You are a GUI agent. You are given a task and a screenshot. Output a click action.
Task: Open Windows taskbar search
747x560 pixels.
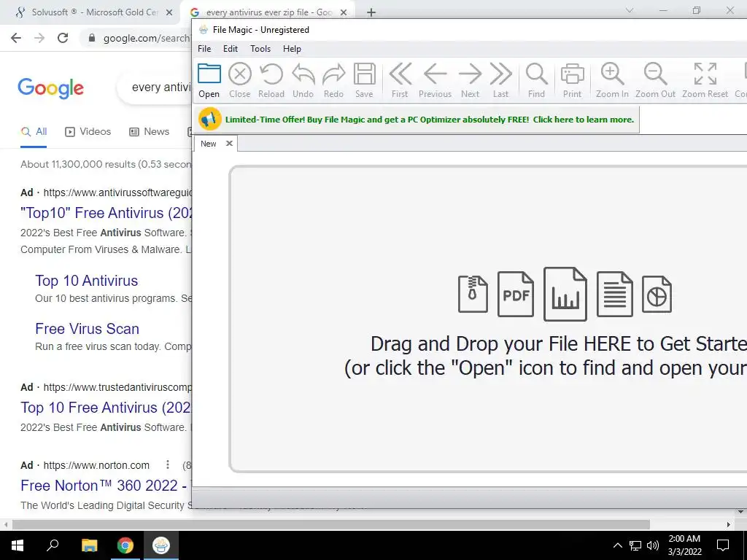(53, 545)
